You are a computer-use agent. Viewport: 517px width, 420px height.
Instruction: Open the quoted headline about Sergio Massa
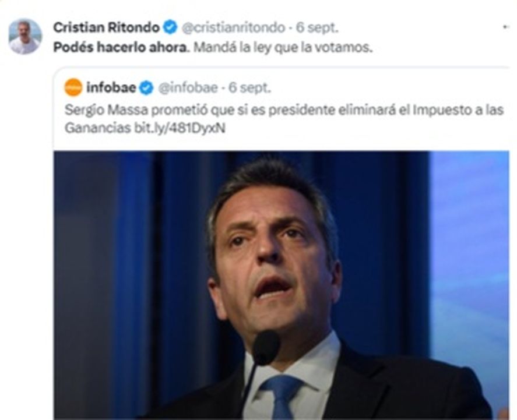(284, 119)
